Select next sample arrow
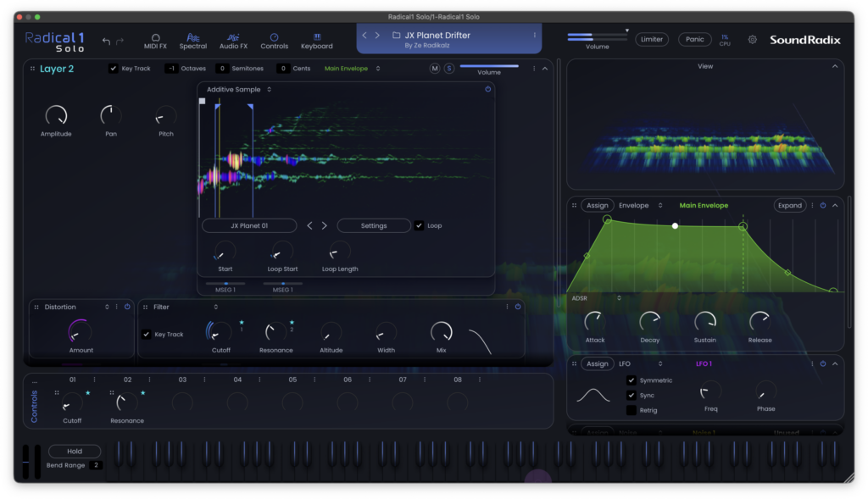This screenshot has height=499, width=868. point(325,225)
